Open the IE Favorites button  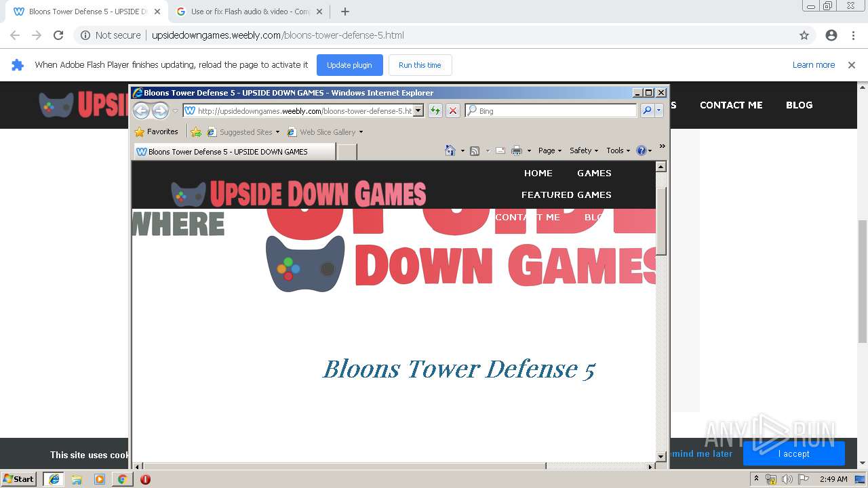pyautogui.click(x=157, y=131)
